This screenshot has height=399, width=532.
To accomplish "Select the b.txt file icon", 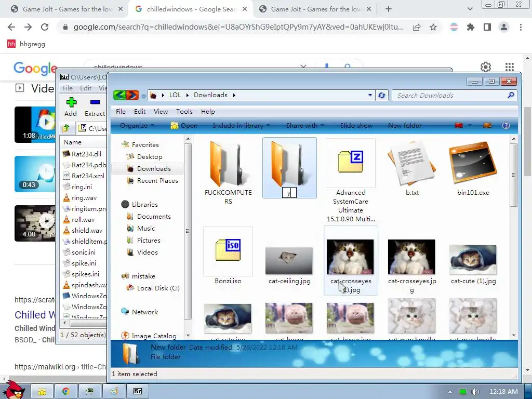I will 412,163.
